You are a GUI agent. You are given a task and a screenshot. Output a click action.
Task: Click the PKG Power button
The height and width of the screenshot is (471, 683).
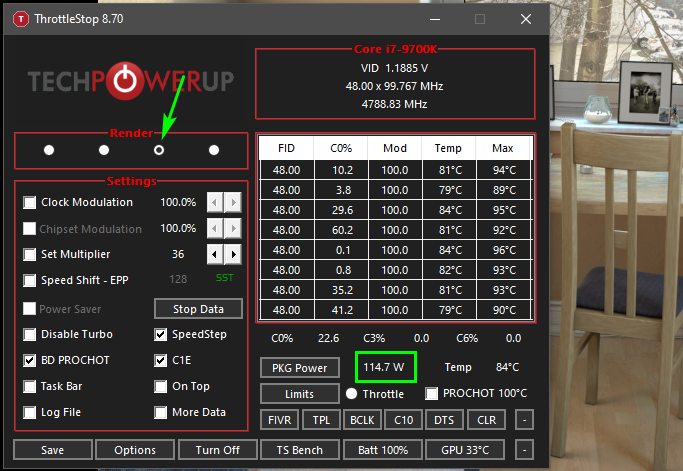point(300,368)
